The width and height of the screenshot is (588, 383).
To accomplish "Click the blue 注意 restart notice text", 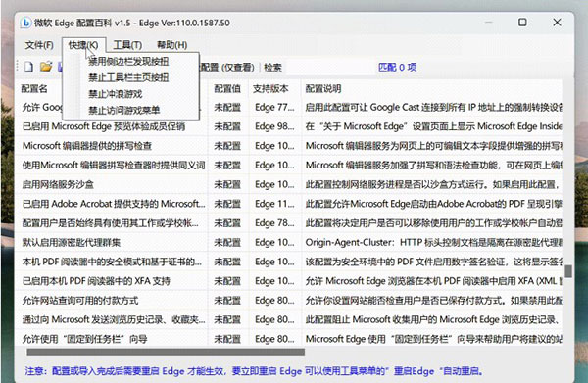I will pos(254,371).
